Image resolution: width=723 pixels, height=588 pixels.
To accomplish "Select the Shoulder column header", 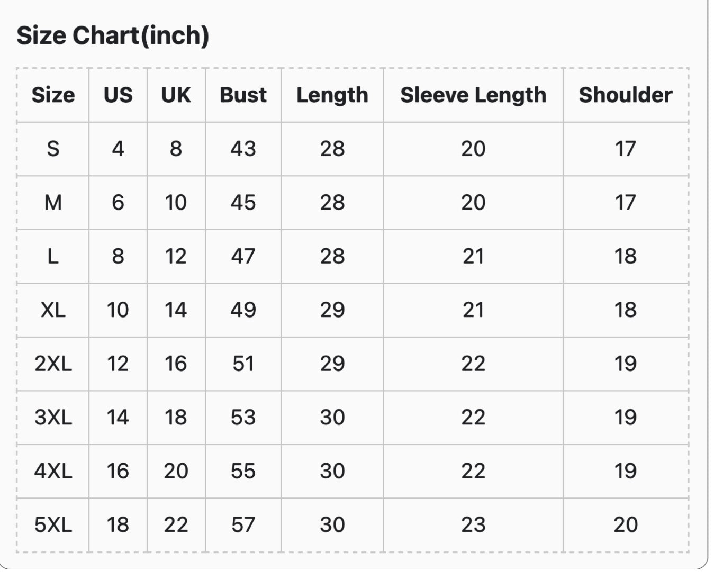I will pyautogui.click(x=626, y=95).
